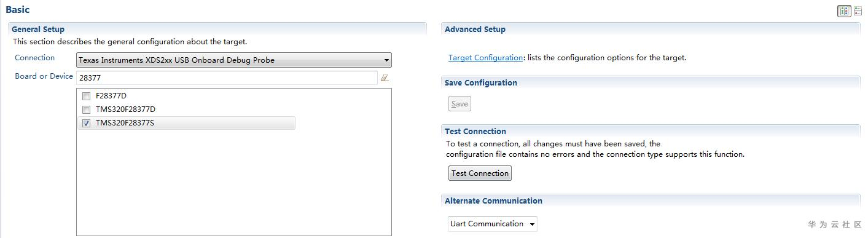Click the Connection field label

(x=35, y=58)
